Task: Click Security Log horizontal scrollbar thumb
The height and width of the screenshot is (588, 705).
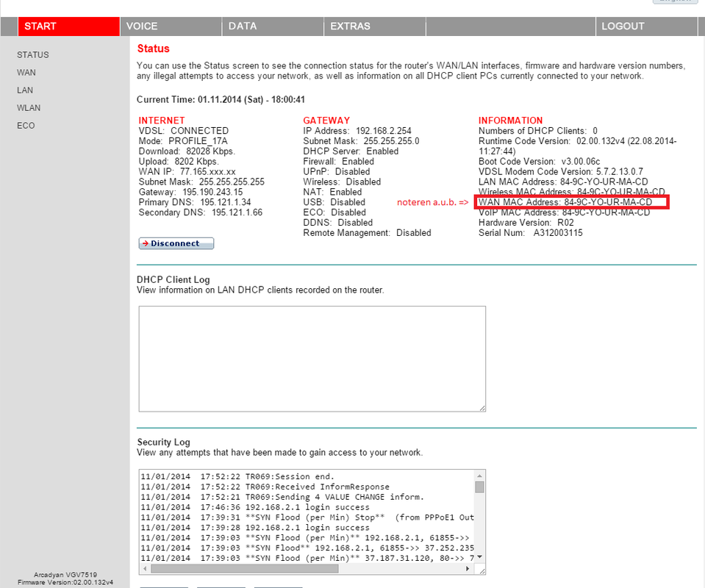Action: click(x=245, y=569)
